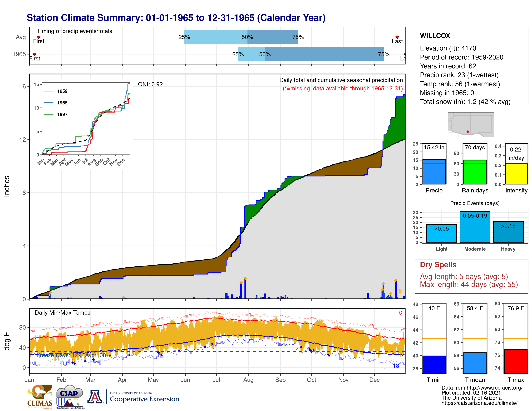Click the red 1959 legend line
532x411 pixels.
(48, 91)
